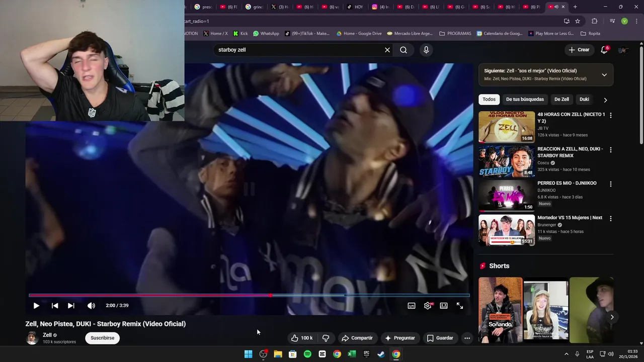
Task: Open Spotify from the taskbar
Action: 307,354
